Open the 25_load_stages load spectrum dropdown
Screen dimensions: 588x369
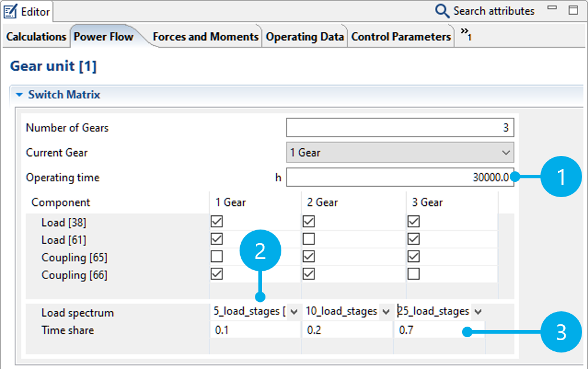tap(477, 312)
